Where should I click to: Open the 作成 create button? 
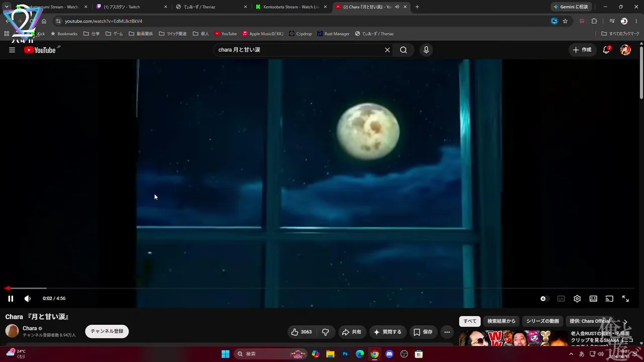click(582, 50)
